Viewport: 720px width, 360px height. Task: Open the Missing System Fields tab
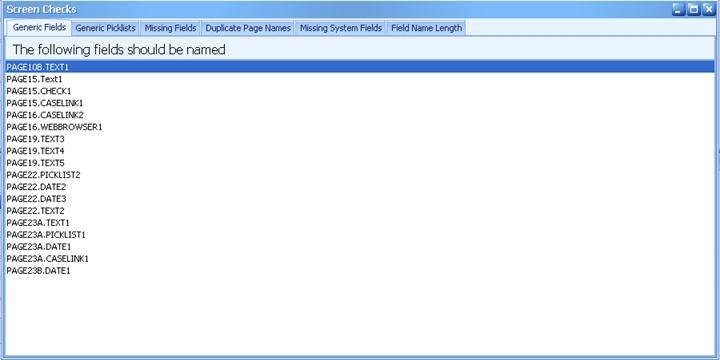[x=341, y=28]
